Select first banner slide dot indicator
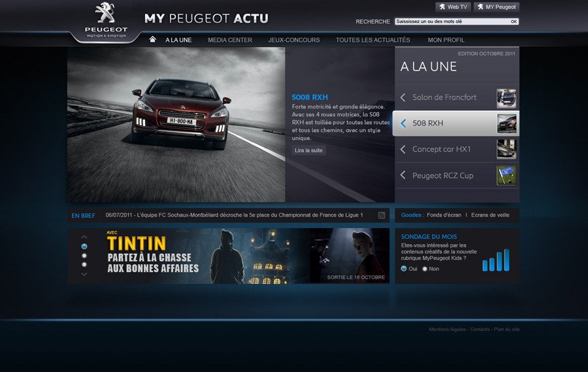 84,246
